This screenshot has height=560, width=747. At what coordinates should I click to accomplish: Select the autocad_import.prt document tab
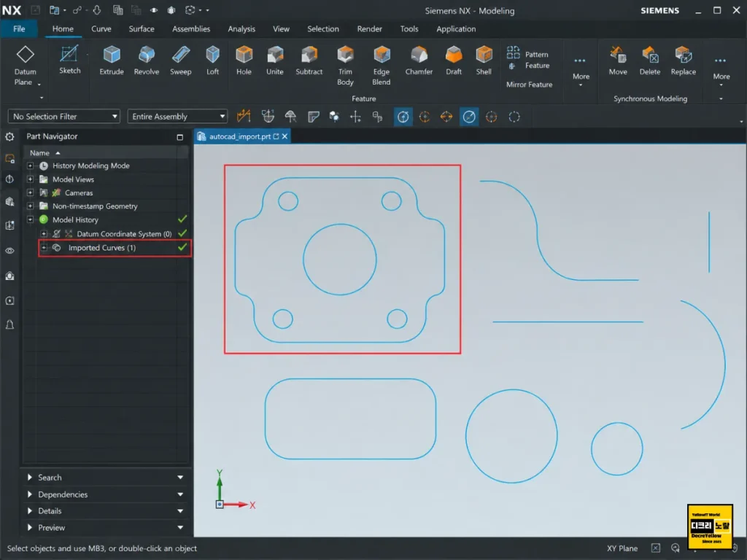click(242, 136)
